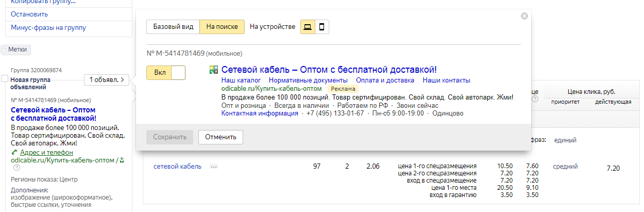
Task: Open the Оплата и доставка sitelink
Action: coord(385,80)
